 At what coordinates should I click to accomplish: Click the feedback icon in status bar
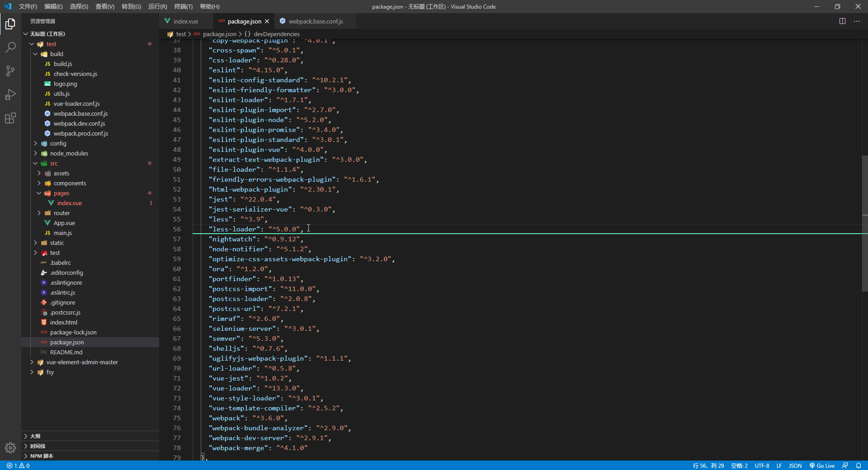click(x=845, y=465)
